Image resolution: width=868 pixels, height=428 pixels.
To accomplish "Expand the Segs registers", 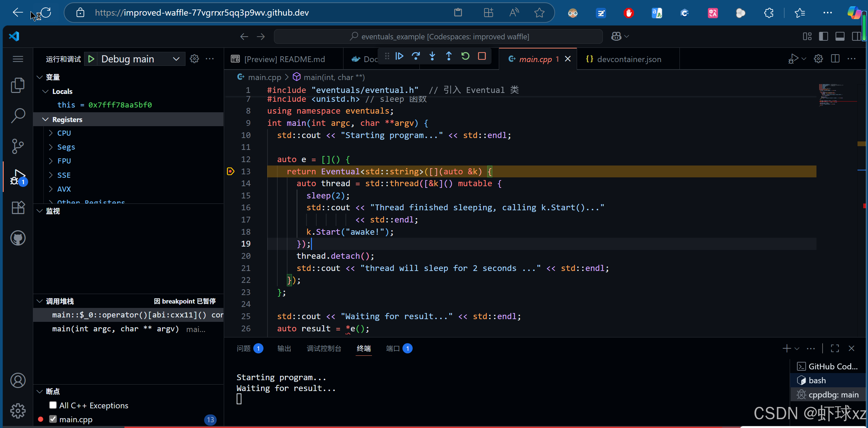I will coord(51,147).
